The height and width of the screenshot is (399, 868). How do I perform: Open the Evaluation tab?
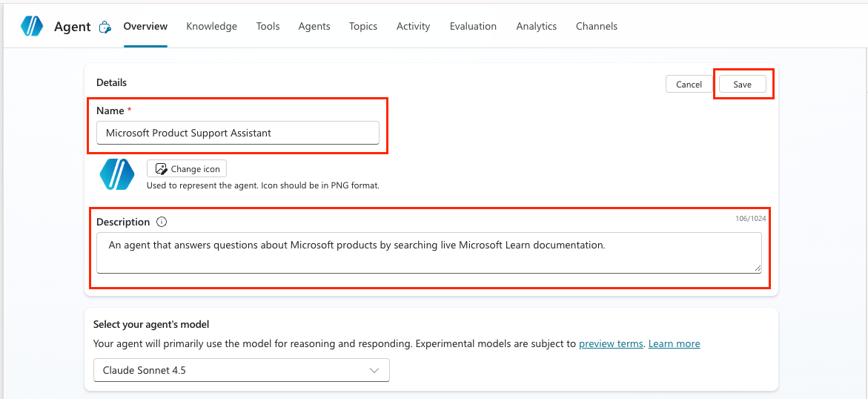(473, 26)
